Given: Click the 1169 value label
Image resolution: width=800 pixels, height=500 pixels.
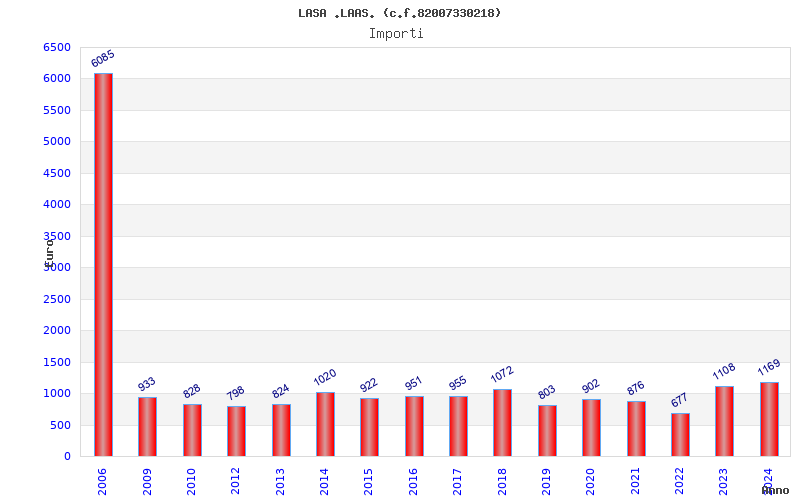Looking at the screenshot, I should pos(769,367).
